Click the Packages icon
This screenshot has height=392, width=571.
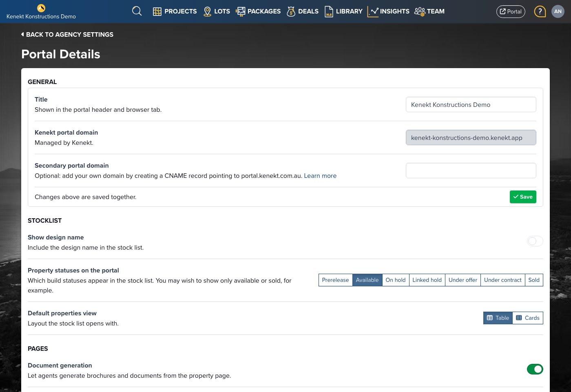(x=241, y=11)
